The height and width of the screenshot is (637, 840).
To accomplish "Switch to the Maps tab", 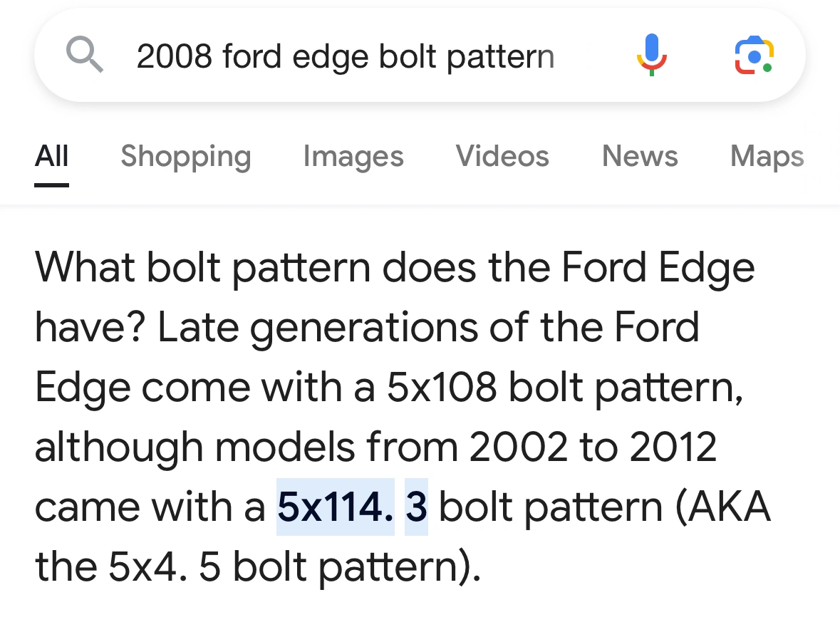I will (767, 156).
